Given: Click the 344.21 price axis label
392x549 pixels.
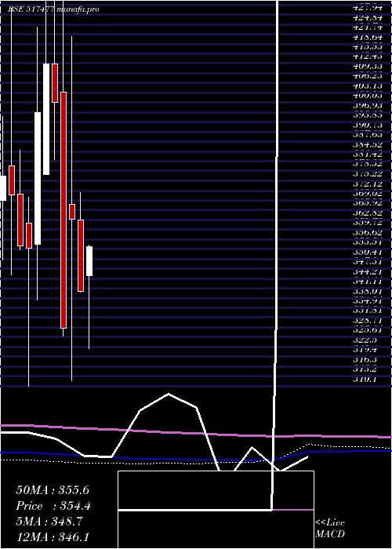Looking at the screenshot, I should pyautogui.click(x=367, y=271).
